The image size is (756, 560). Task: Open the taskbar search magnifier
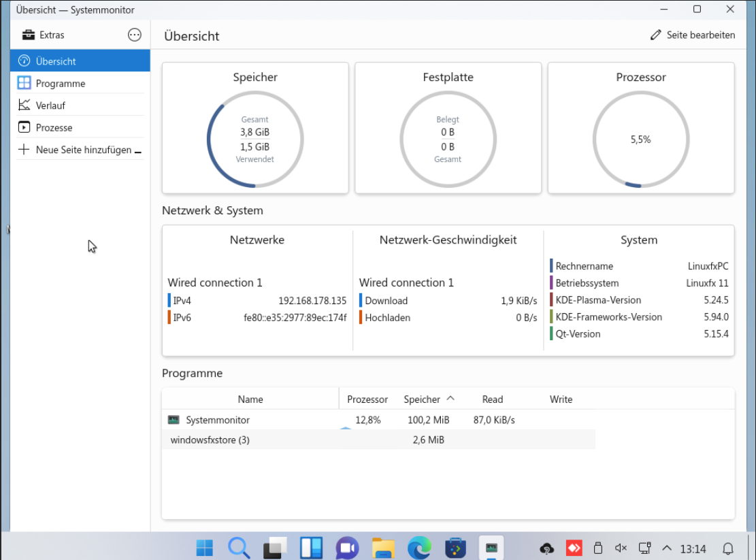239,548
